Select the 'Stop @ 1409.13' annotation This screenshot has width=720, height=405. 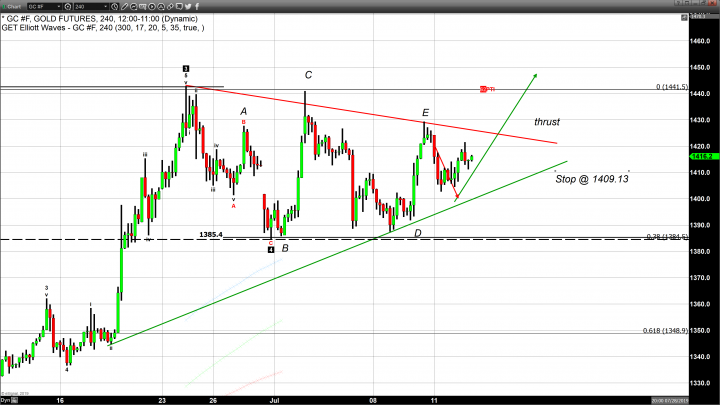[591, 178]
